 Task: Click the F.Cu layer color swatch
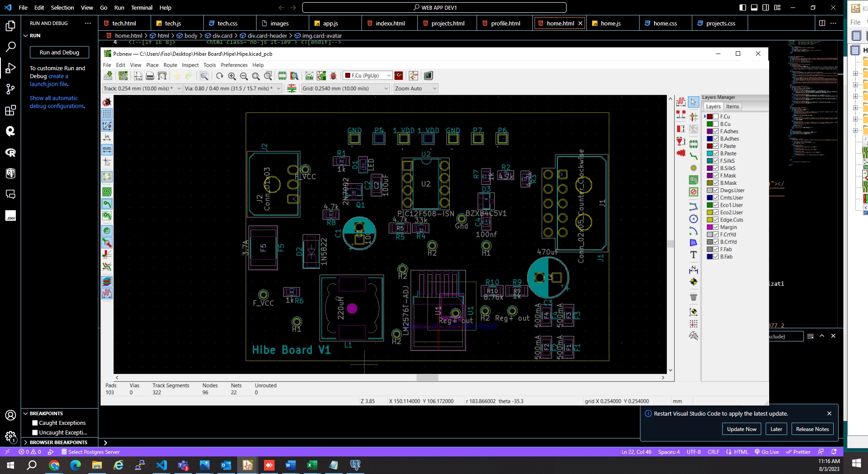coord(709,117)
